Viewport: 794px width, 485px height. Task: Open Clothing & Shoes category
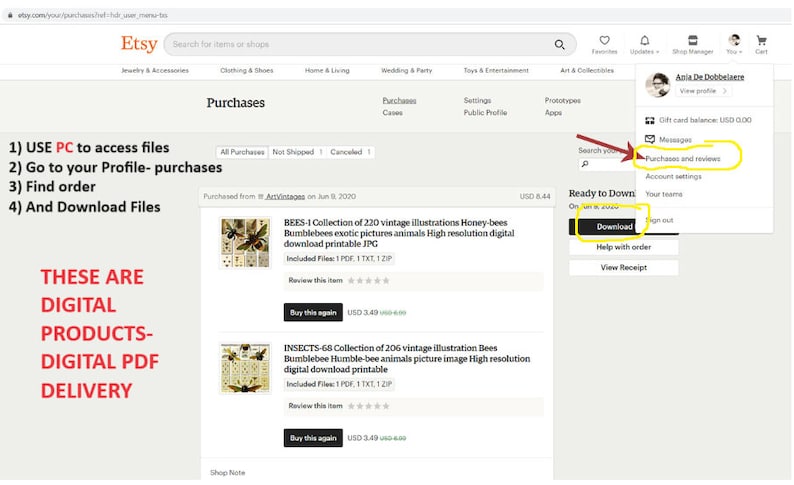[247, 70]
